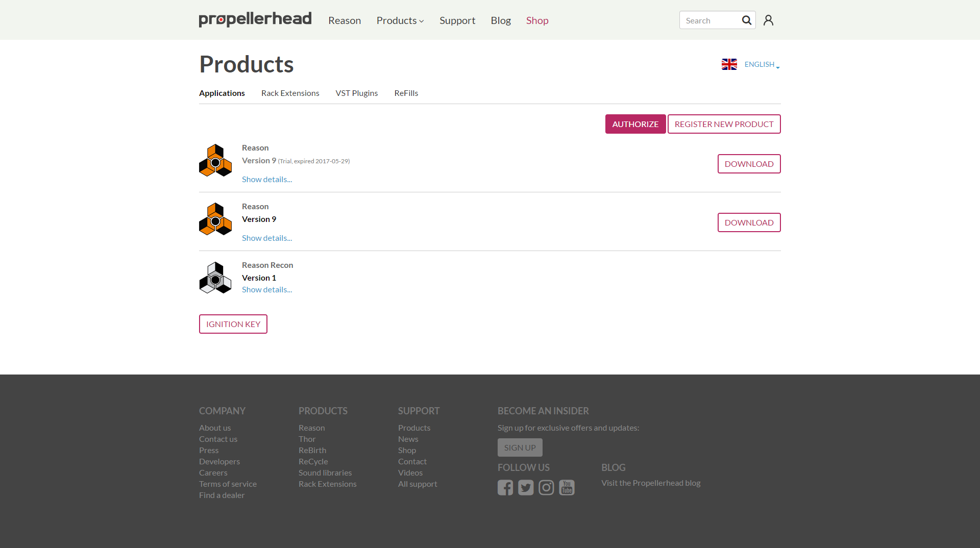Switch to the Rack Extensions tab
The image size is (980, 548).
[x=290, y=93]
